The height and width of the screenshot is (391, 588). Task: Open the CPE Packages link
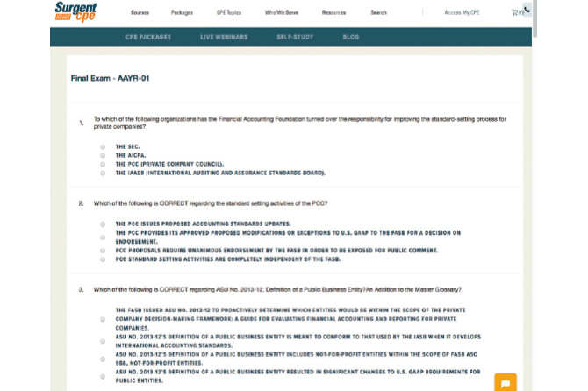coord(148,37)
